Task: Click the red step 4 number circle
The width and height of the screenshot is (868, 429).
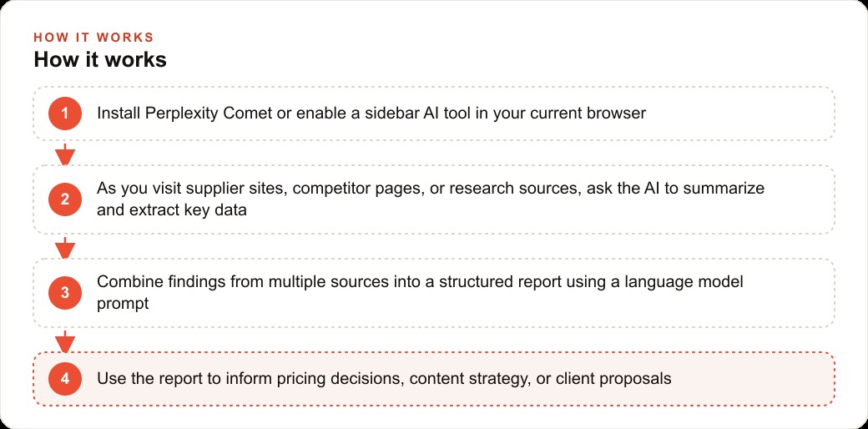Action: [x=65, y=379]
